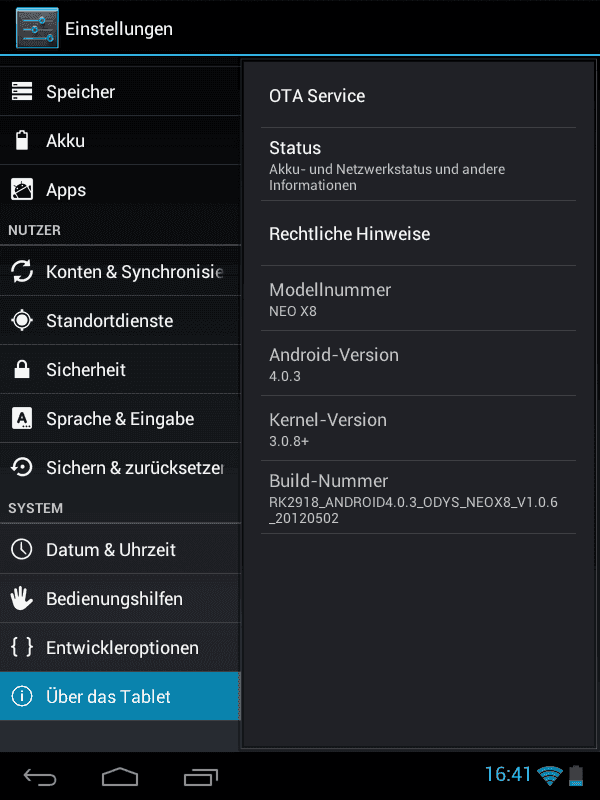Open OTA Service
600x800 pixels.
pos(418,96)
